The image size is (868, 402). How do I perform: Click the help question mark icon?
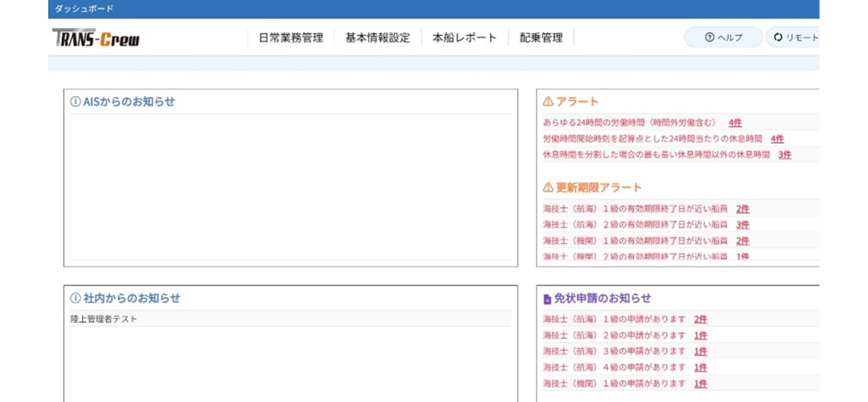[x=709, y=37]
